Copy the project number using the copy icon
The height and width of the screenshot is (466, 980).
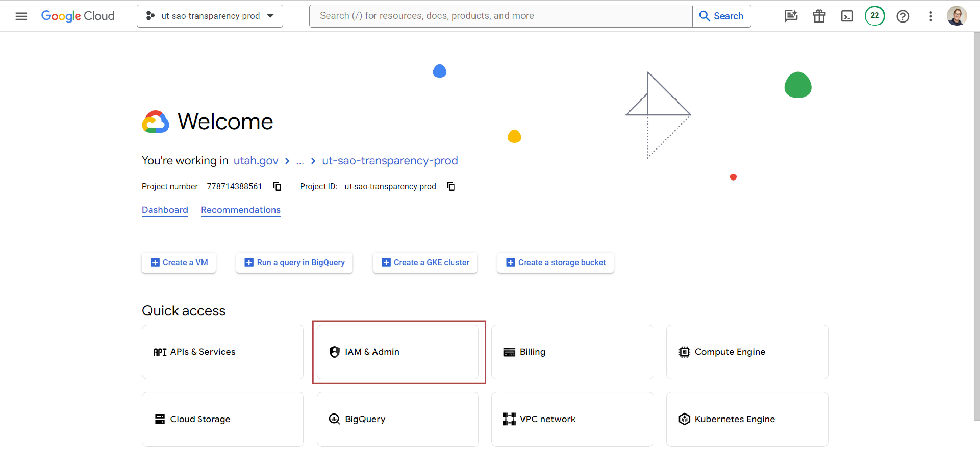277,186
